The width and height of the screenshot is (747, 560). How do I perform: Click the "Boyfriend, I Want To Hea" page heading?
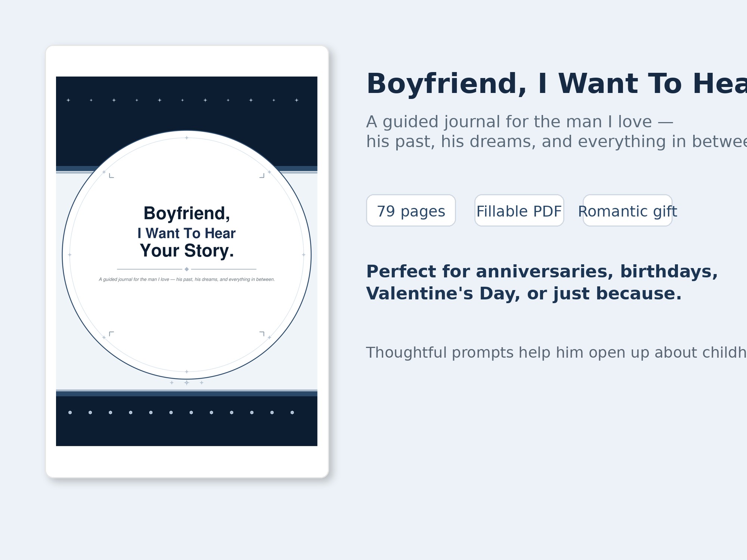pyautogui.click(x=557, y=84)
